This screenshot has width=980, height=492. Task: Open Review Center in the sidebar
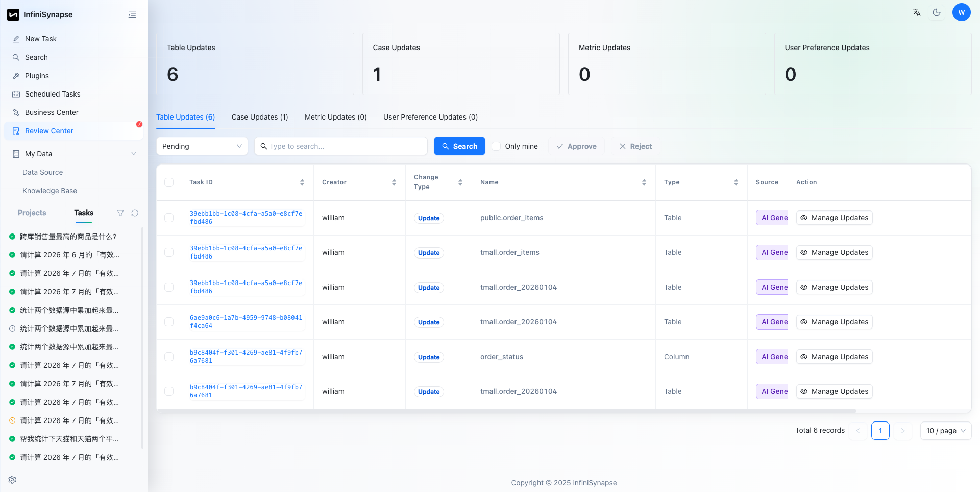point(73,131)
